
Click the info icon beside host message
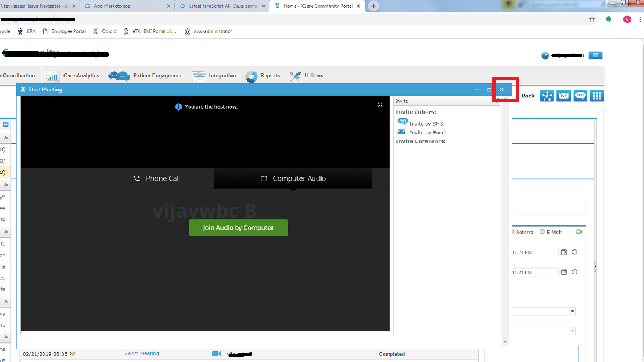178,107
